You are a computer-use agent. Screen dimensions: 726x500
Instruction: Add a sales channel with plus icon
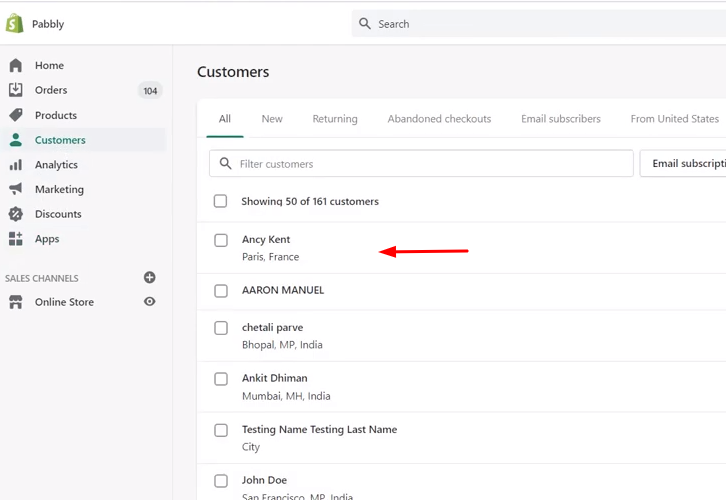click(150, 277)
